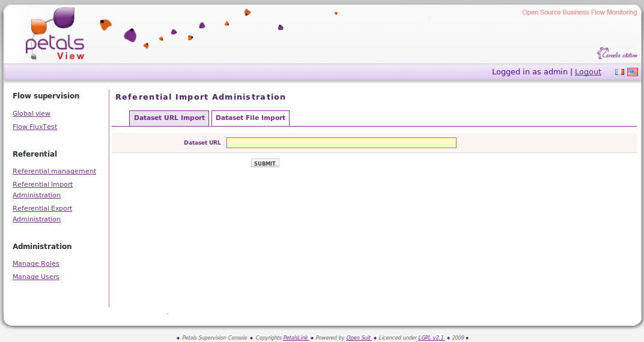Visit the PetalsLink footer link
This screenshot has width=644, height=342.
click(x=296, y=338)
